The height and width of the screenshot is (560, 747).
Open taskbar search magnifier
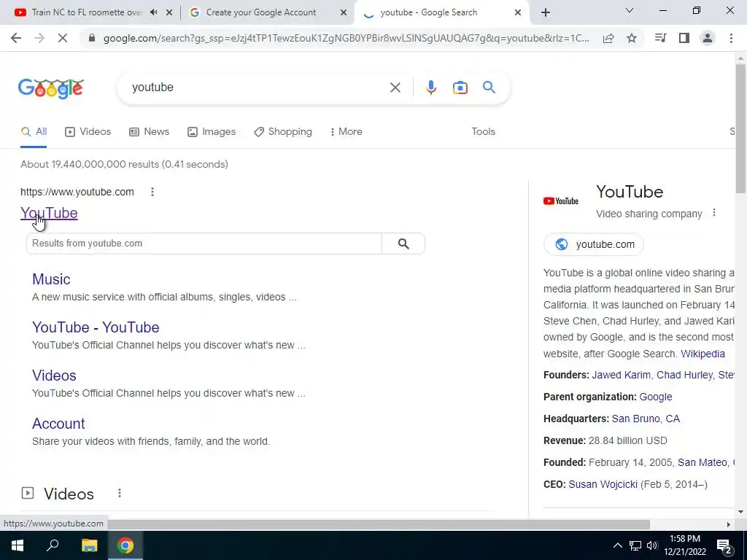pyautogui.click(x=53, y=545)
